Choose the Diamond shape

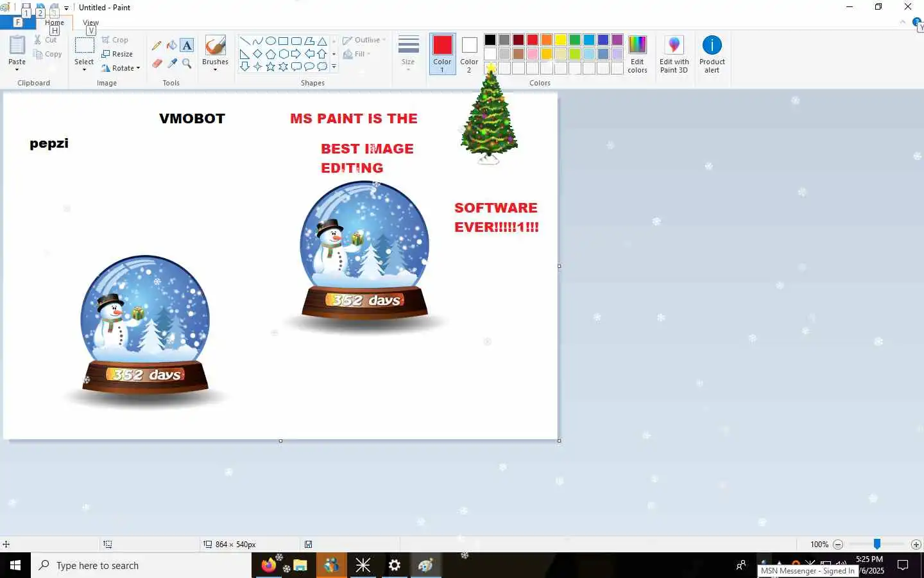coord(258,54)
